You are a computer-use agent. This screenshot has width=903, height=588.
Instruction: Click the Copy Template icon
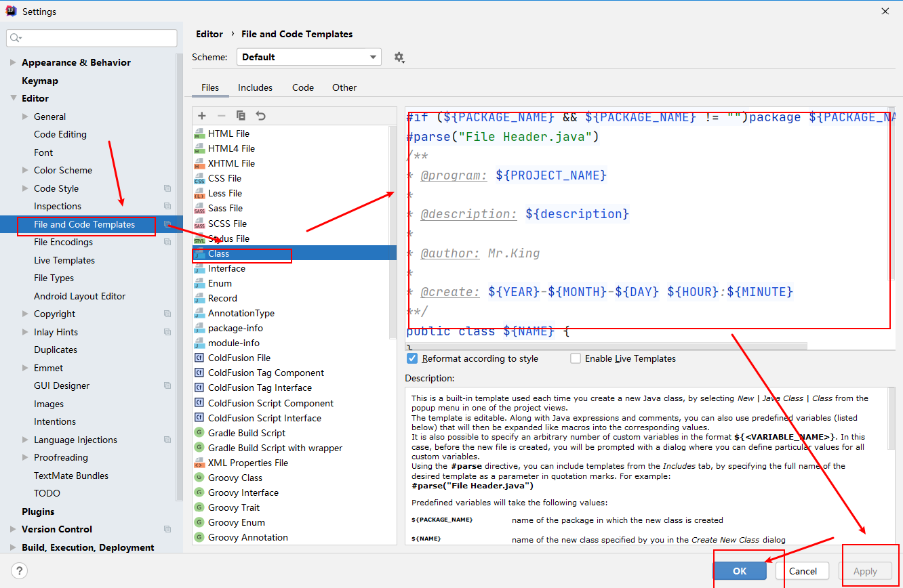click(x=241, y=116)
